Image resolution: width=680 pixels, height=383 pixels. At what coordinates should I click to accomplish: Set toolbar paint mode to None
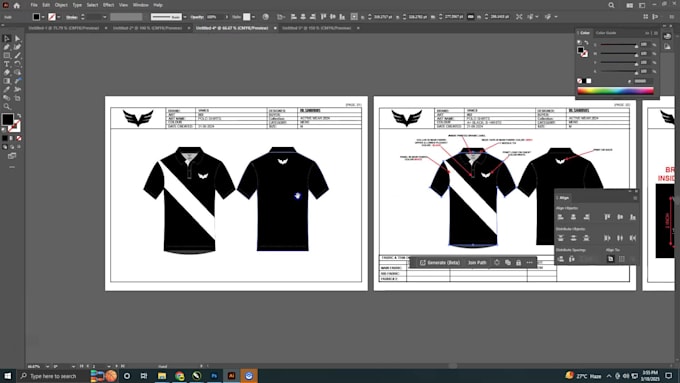19,138
